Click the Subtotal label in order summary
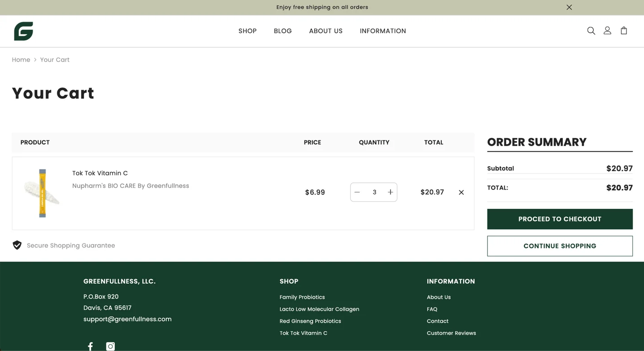The width and height of the screenshot is (644, 351). point(500,169)
